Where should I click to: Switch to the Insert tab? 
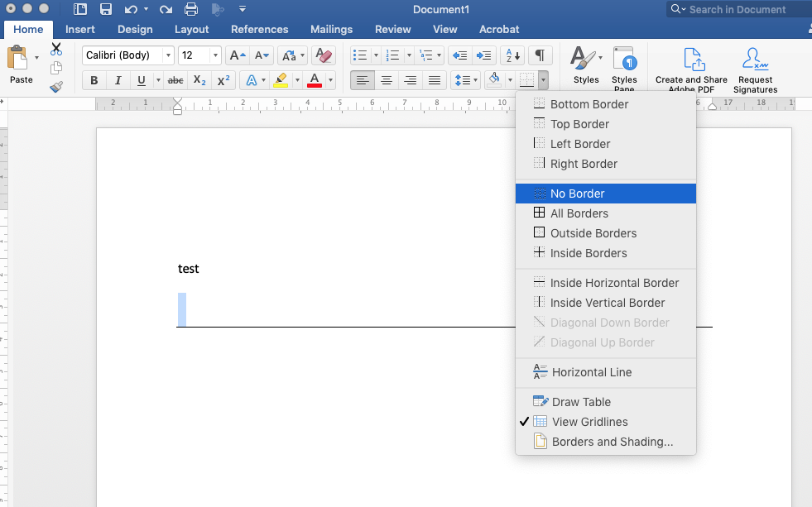(x=79, y=30)
